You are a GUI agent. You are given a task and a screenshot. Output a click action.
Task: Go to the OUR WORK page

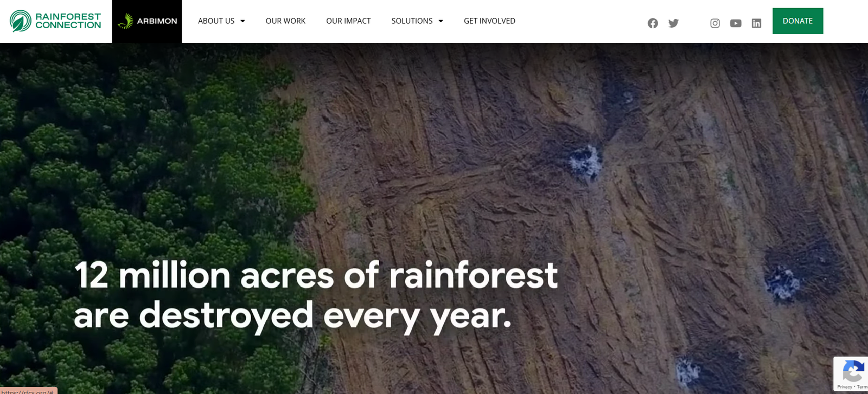click(x=285, y=21)
